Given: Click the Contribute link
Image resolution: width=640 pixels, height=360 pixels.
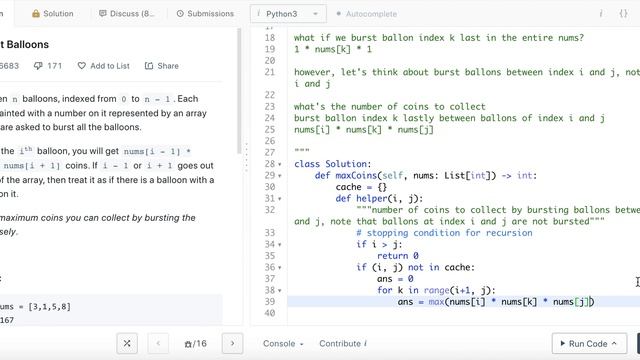Looking at the screenshot, I should coord(343,344).
